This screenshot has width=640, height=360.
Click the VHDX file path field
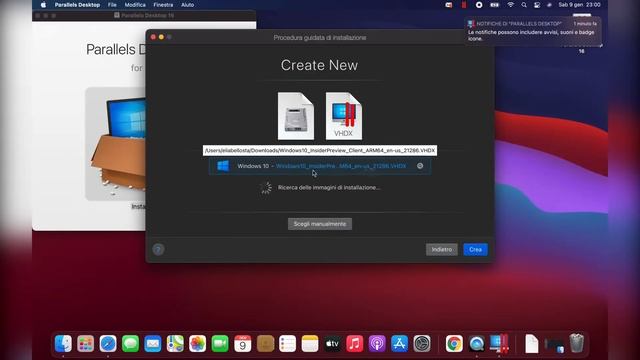point(320,150)
